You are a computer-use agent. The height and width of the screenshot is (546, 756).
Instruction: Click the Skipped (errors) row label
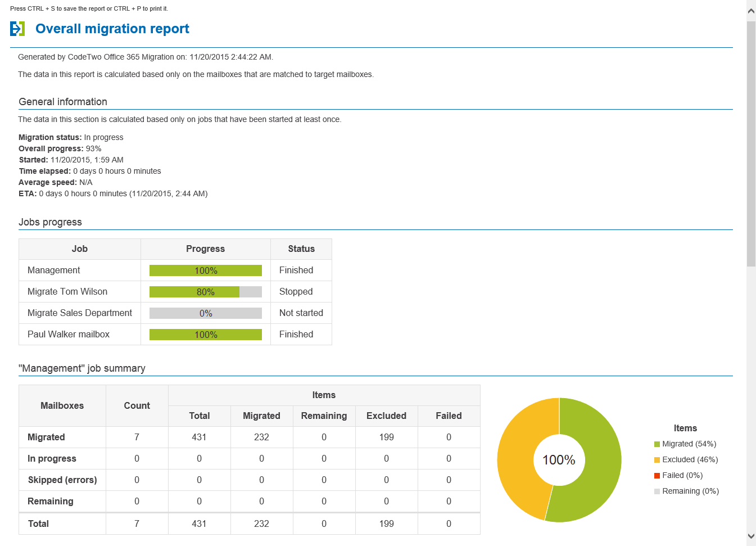coord(62,480)
